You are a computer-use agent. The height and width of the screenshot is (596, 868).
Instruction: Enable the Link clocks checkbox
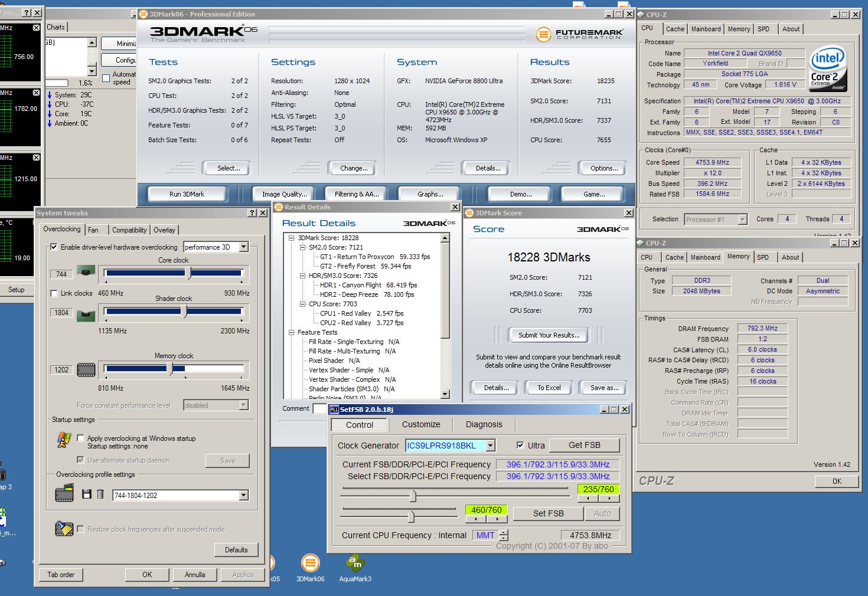(54, 293)
